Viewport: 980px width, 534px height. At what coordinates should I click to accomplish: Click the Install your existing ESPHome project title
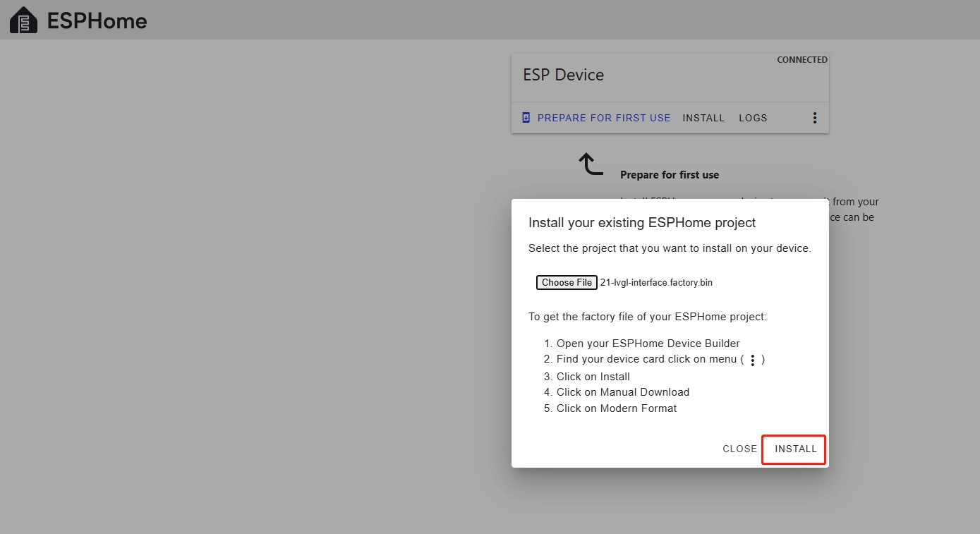click(642, 223)
